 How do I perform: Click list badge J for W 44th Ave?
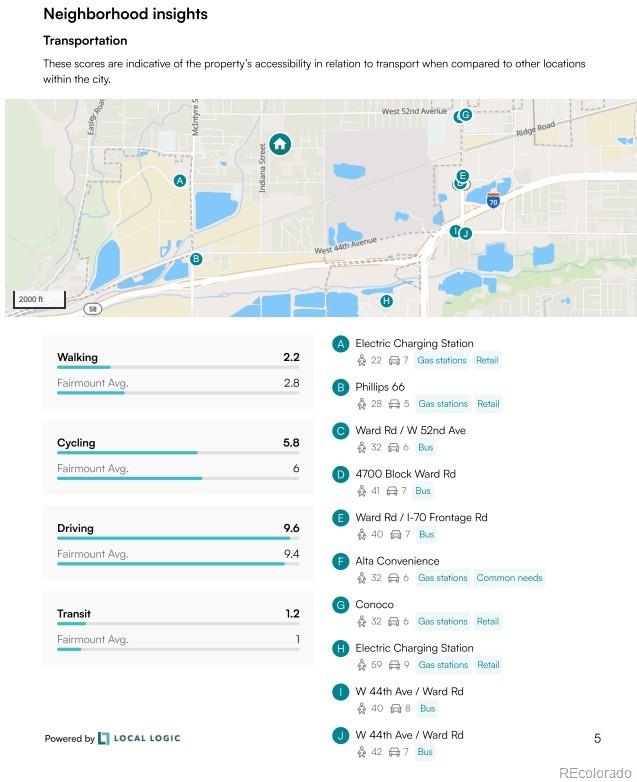point(341,736)
